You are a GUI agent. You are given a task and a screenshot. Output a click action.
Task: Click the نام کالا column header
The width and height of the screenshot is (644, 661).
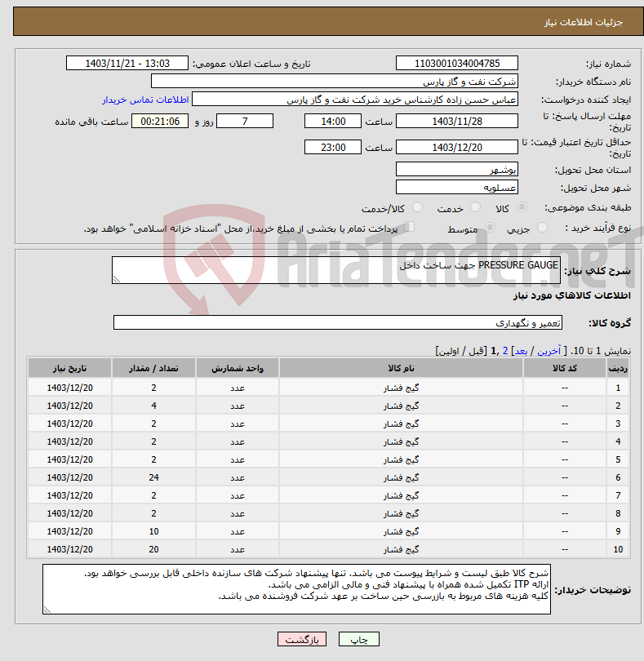coord(401,368)
